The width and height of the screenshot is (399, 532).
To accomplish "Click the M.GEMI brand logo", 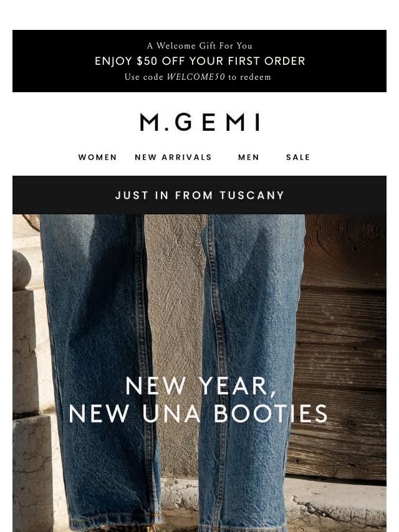I will pyautogui.click(x=199, y=122).
